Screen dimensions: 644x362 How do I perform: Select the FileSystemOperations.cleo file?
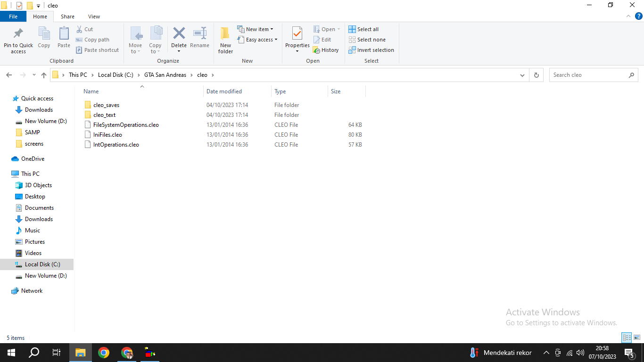click(x=126, y=125)
